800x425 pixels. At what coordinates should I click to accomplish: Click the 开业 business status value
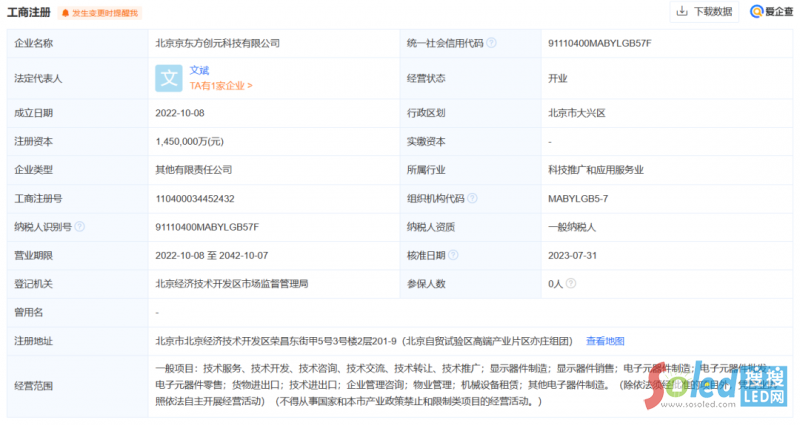point(558,78)
